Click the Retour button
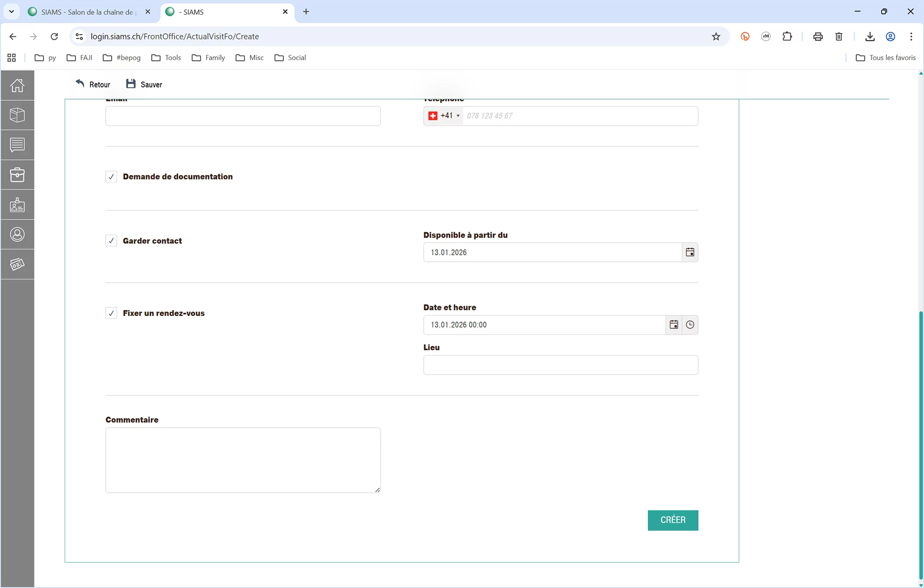The image size is (924, 588). point(93,84)
